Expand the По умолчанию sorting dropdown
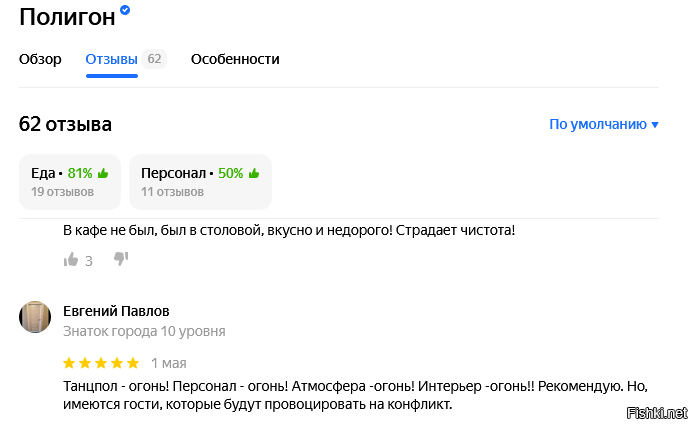 coord(604,125)
